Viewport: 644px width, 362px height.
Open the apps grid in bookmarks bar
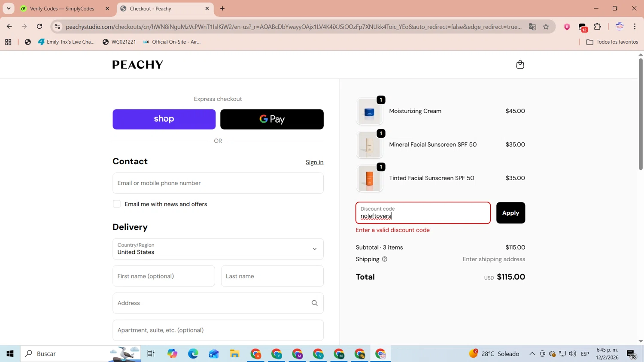pyautogui.click(x=8, y=42)
